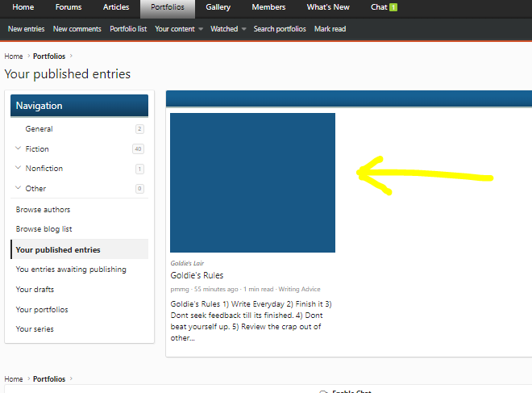Open the Goldie's Rules entry title
Viewport: 532px width, 393px height.
[x=197, y=275]
